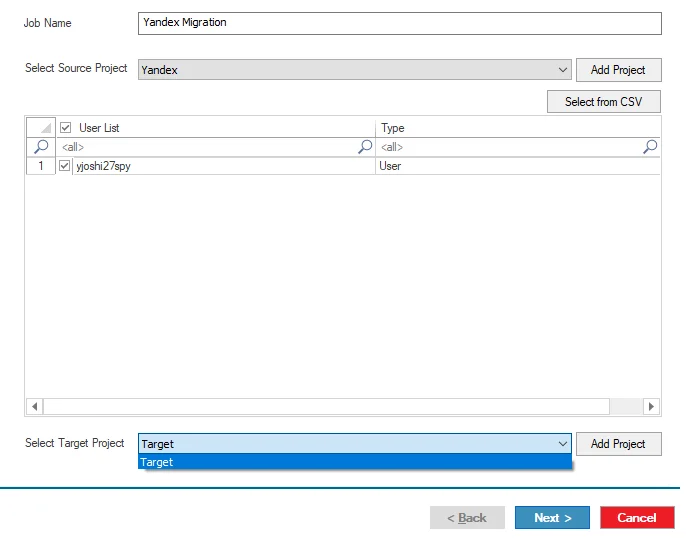686x539 pixels.
Task: Click the red Cancel button
Action: 637,518
